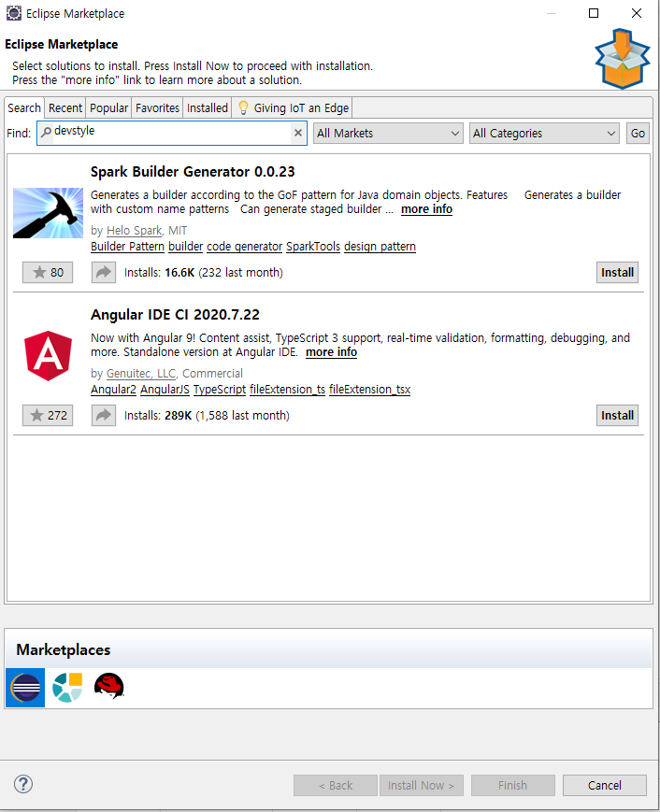Click the fileExtension_ts tag
Viewport: 660px width, 812px height.
(x=288, y=390)
